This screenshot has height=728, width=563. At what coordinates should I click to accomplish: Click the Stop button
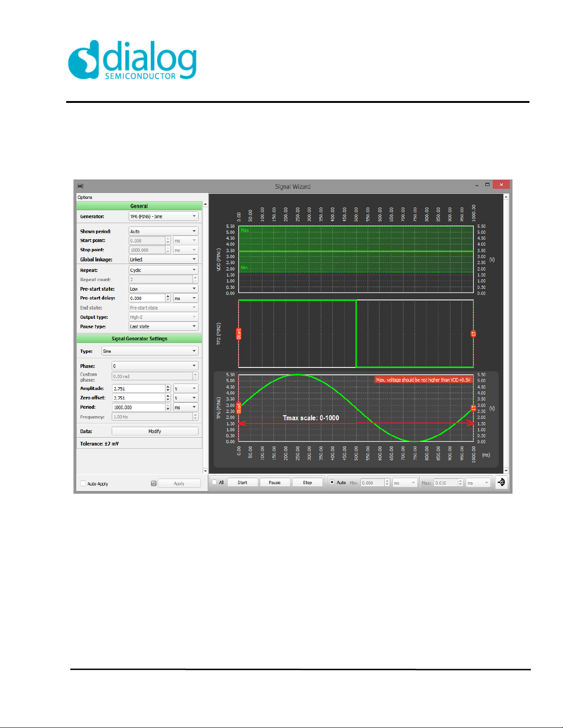(307, 482)
